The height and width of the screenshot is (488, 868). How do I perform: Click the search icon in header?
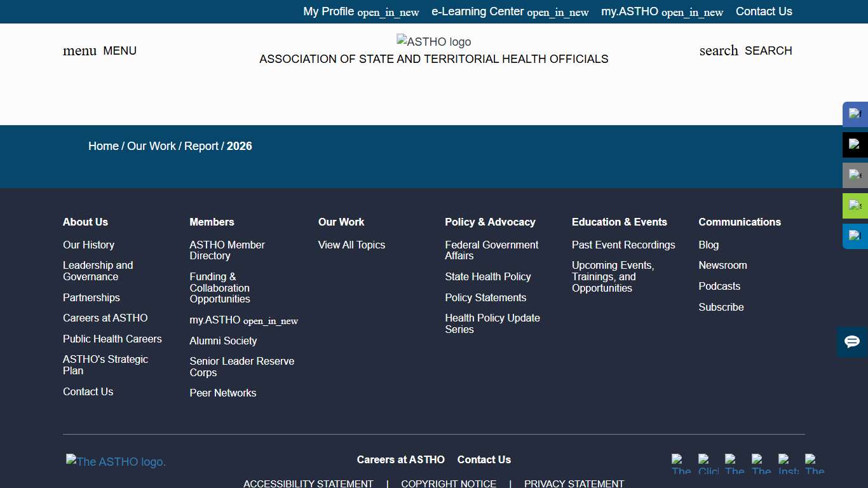coord(745,51)
